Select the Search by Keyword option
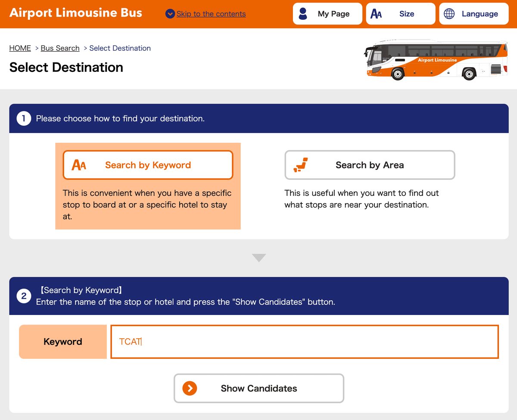Image resolution: width=517 pixels, height=420 pixels. point(148,165)
